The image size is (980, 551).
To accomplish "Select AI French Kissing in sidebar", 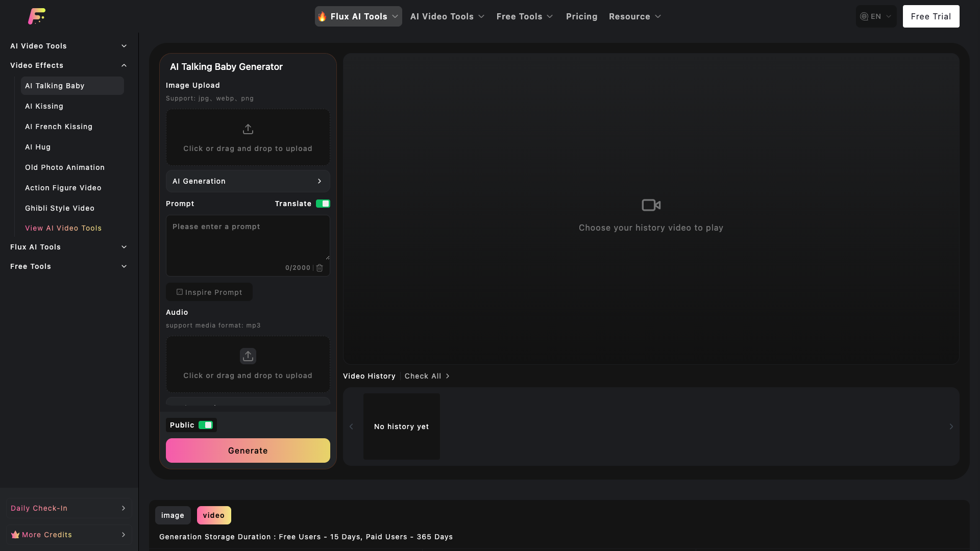I will (x=72, y=127).
